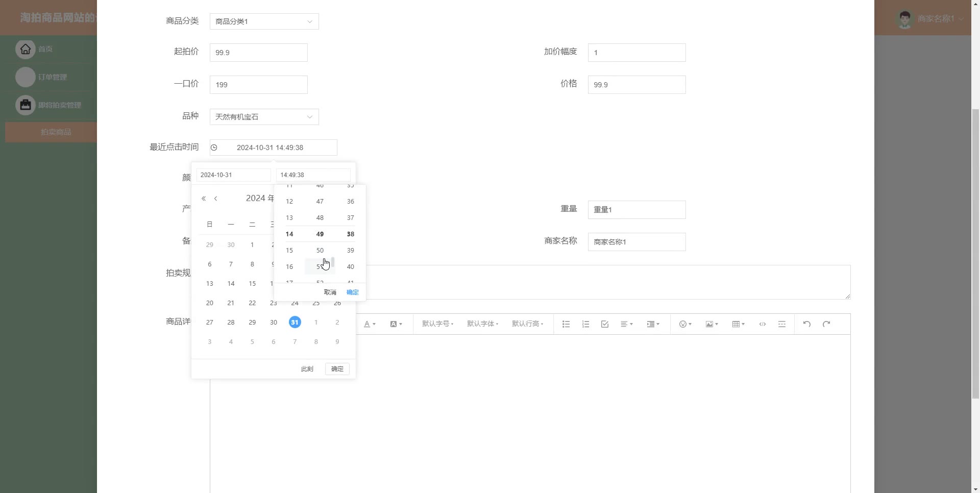Click the user avatar in the header

pyautogui.click(x=905, y=19)
